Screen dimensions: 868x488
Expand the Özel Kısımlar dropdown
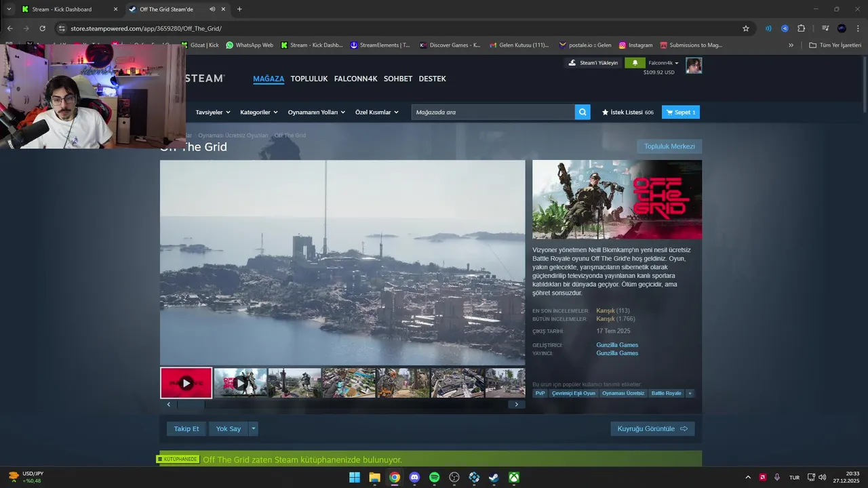[x=377, y=112]
